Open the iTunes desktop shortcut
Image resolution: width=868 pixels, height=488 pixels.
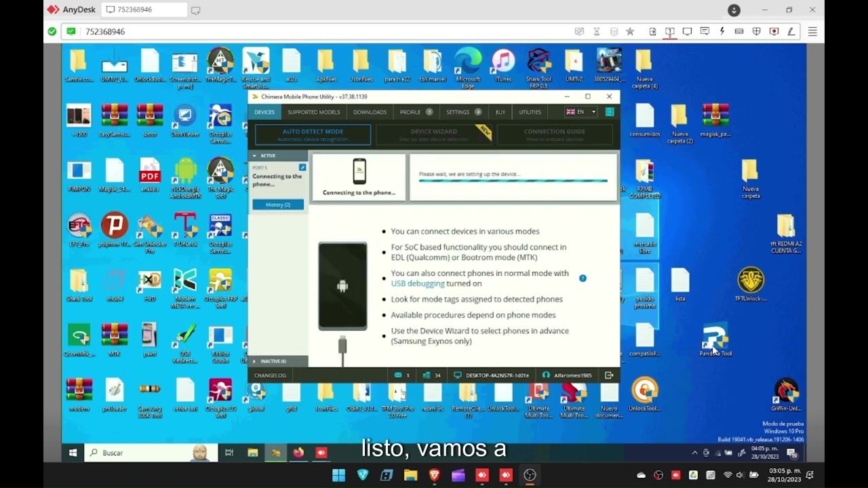pos(503,66)
